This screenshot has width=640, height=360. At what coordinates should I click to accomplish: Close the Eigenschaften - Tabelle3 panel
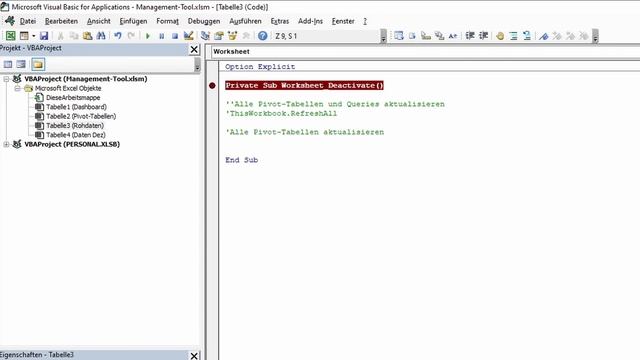(194, 356)
